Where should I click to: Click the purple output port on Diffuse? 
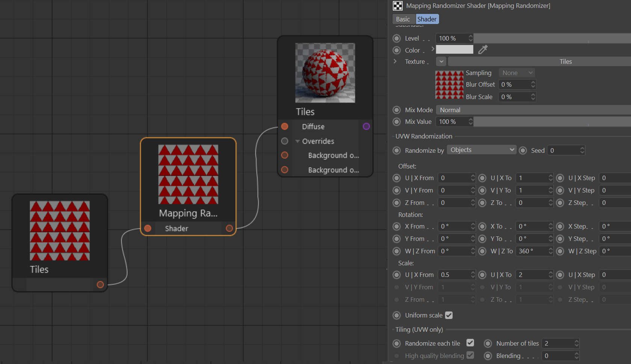(x=366, y=126)
